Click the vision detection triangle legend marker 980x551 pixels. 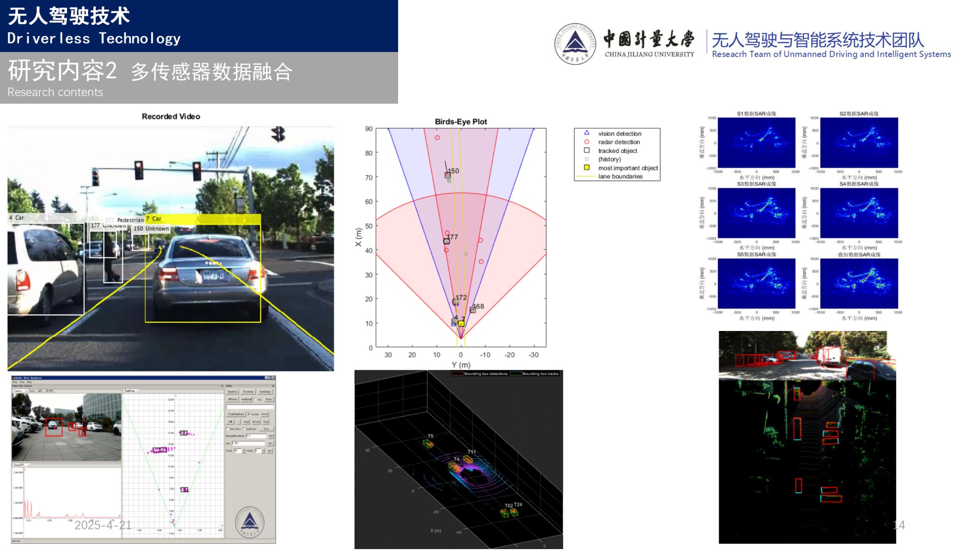pyautogui.click(x=586, y=133)
